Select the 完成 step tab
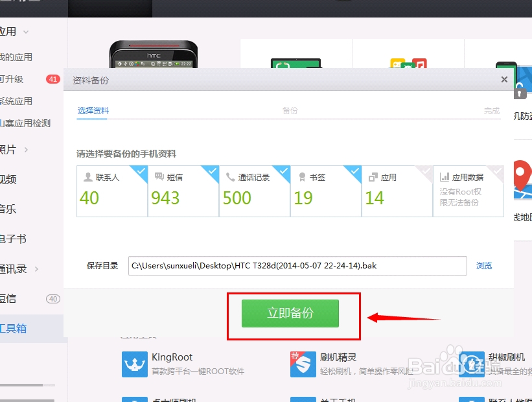The width and height of the screenshot is (532, 402). coord(492,111)
